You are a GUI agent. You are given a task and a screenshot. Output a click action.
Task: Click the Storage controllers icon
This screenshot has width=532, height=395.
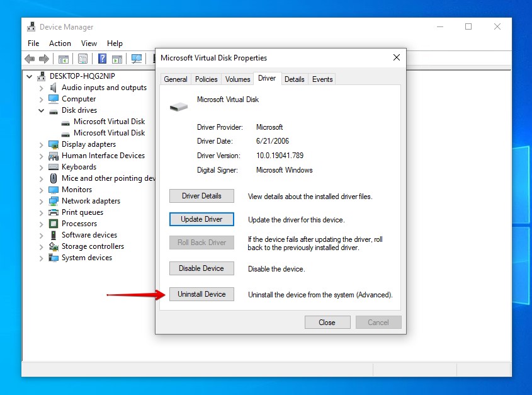coord(54,246)
